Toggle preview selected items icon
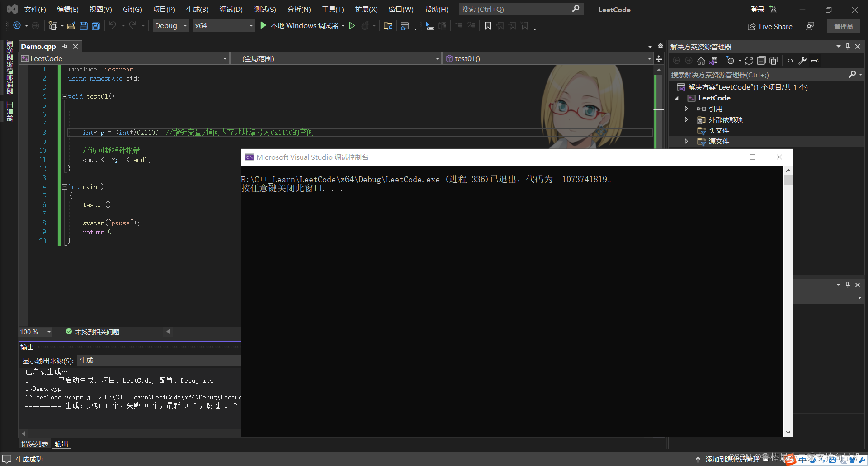The height and width of the screenshot is (466, 868). click(815, 60)
